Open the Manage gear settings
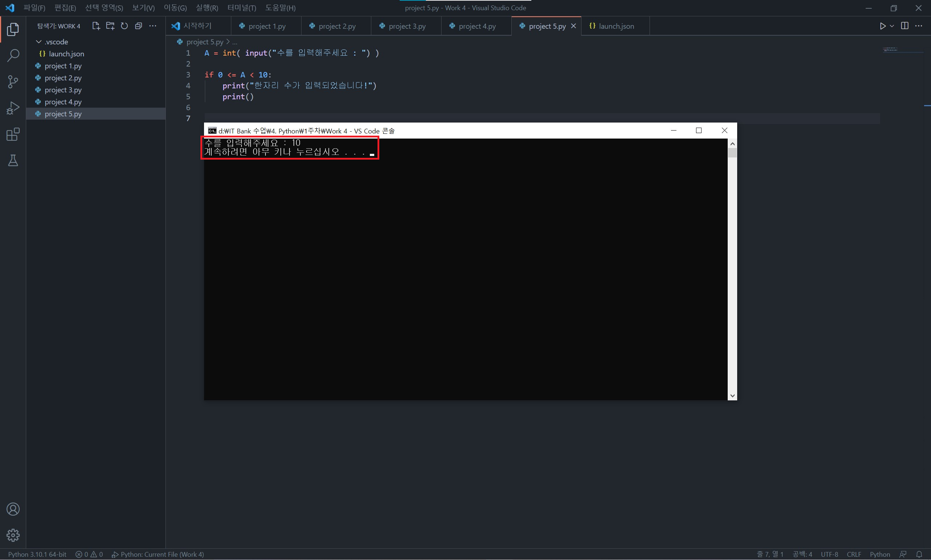The image size is (931, 560). [13, 535]
